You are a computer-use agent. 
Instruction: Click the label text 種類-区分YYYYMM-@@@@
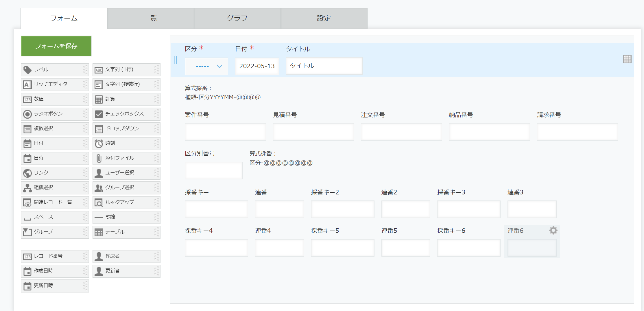coord(223,97)
